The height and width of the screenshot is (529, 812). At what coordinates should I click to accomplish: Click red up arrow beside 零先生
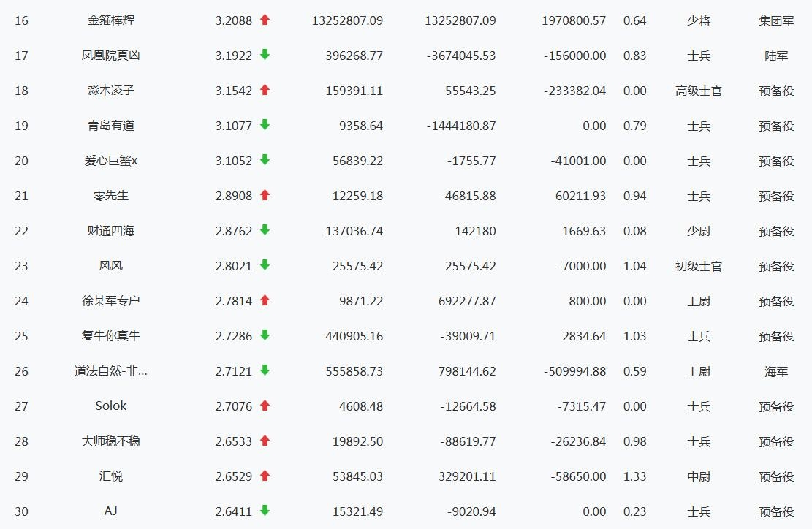pyautogui.click(x=265, y=195)
